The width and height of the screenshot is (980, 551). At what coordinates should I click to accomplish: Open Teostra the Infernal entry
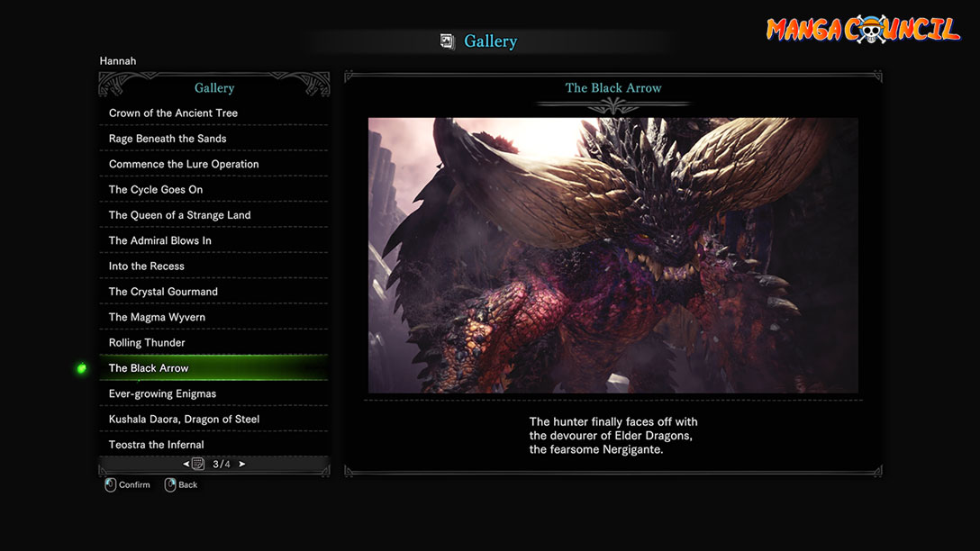pos(213,445)
